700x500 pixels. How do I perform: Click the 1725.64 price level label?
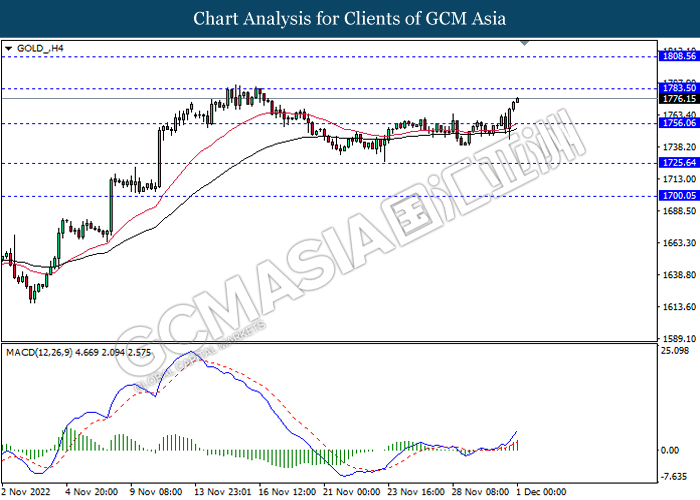pyautogui.click(x=679, y=162)
